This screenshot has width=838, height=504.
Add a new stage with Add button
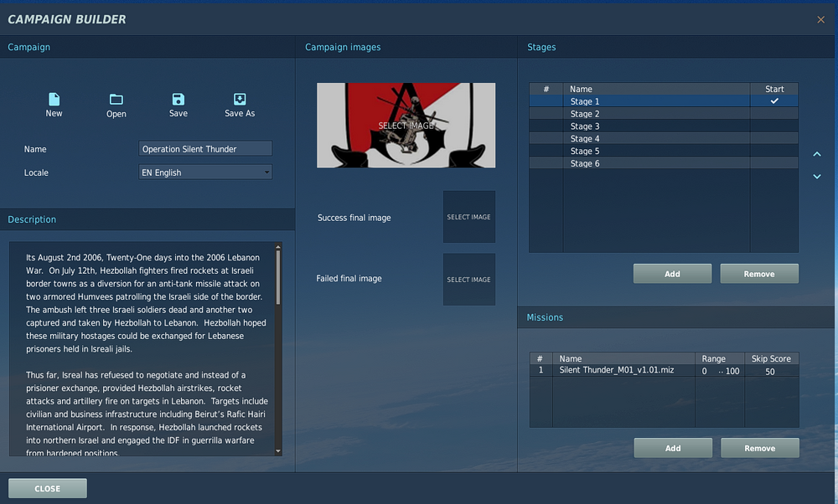[x=672, y=274]
